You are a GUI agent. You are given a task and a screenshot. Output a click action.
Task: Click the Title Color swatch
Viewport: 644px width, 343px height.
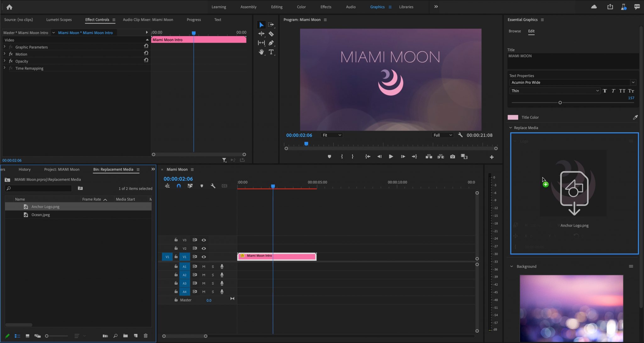tap(513, 117)
